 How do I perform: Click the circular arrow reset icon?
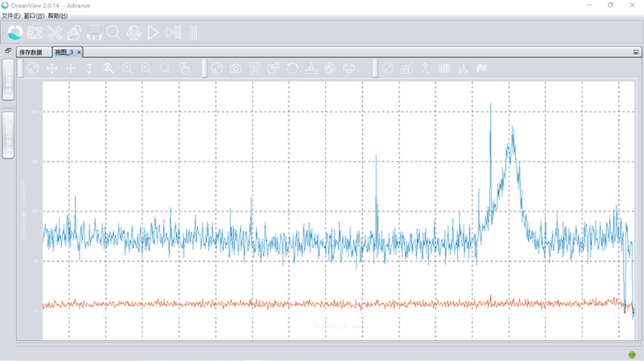(292, 68)
